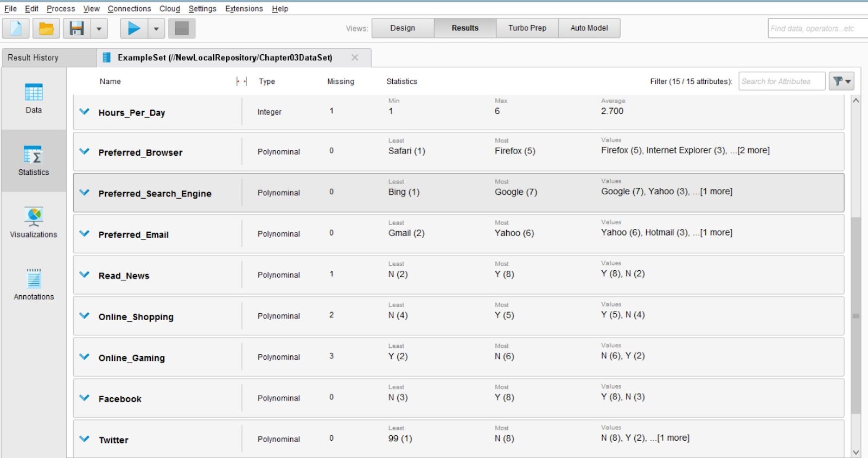
Task: Stop the process with the stop button
Action: click(182, 28)
